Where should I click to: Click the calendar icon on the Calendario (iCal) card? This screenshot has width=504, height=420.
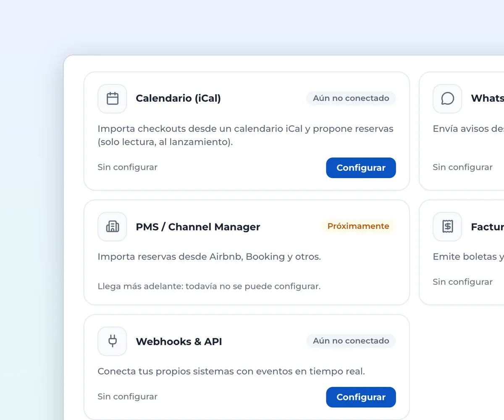tap(112, 99)
